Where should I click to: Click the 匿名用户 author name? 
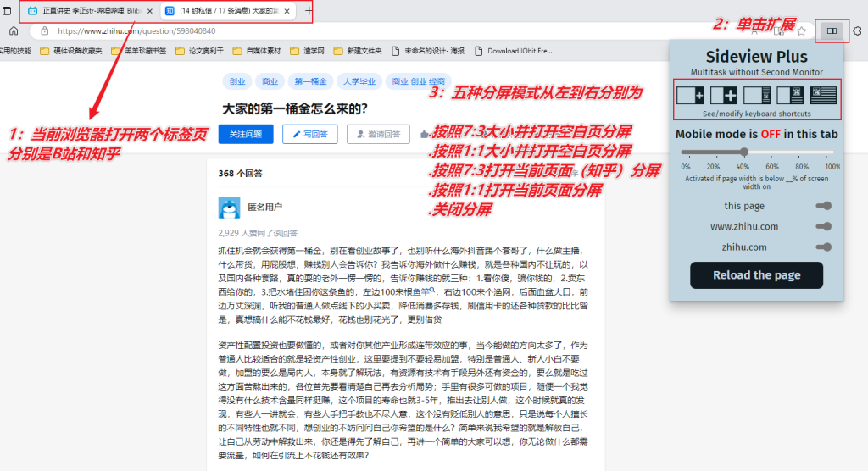264,207
